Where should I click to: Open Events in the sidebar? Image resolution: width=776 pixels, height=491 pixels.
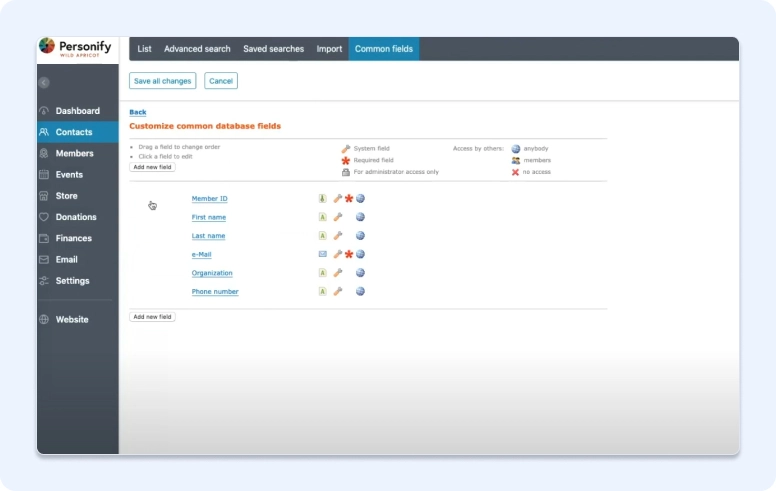78,175
